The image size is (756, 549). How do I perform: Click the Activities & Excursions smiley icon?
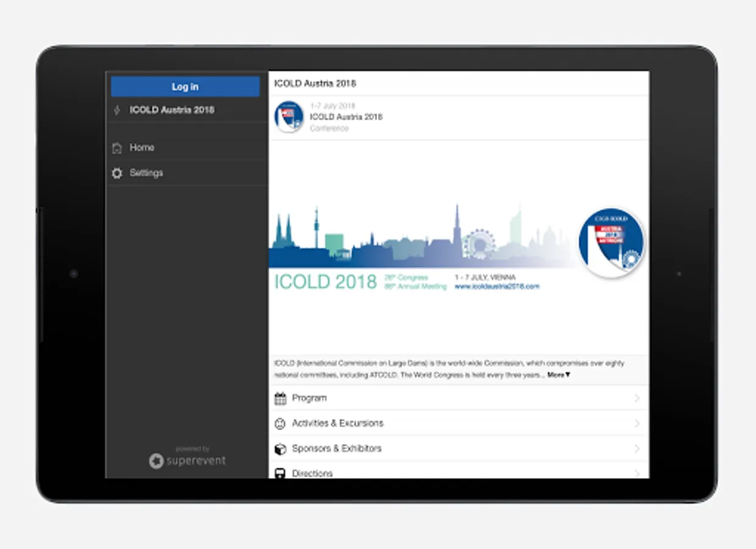click(280, 423)
